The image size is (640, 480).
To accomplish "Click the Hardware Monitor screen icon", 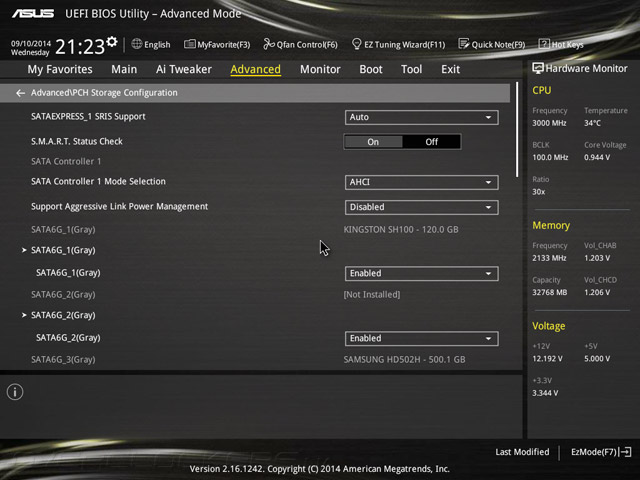I will click(x=538, y=69).
